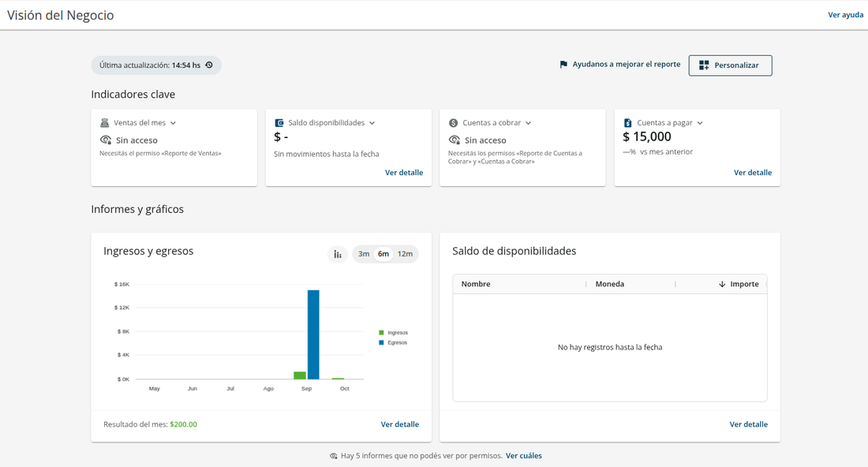This screenshot has height=467, width=868.
Task: Click the $ 15,000 amount
Action: [646, 136]
